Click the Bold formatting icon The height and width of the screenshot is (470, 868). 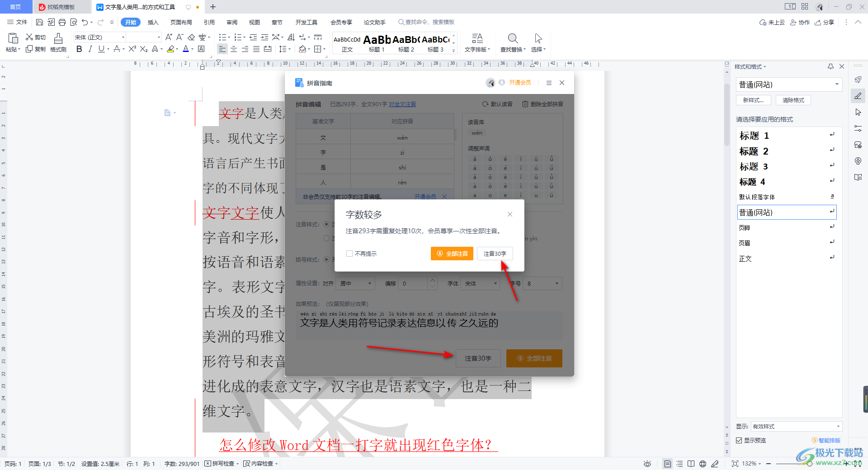[x=79, y=49]
